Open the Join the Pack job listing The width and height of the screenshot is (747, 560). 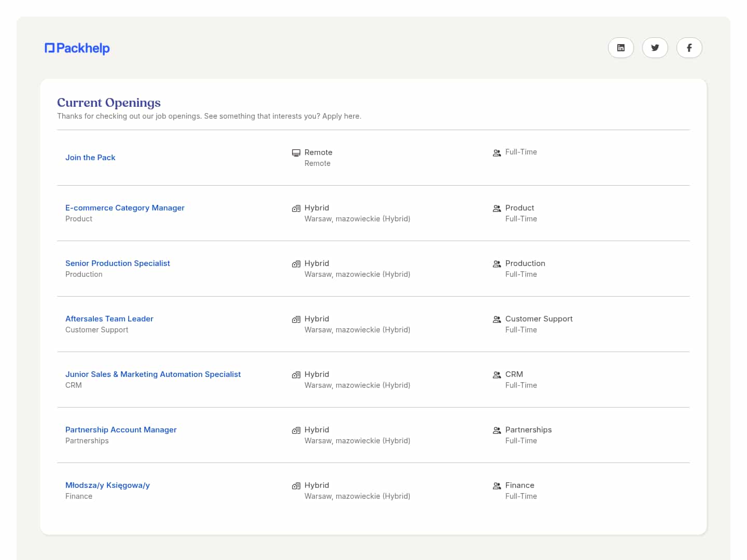click(90, 158)
